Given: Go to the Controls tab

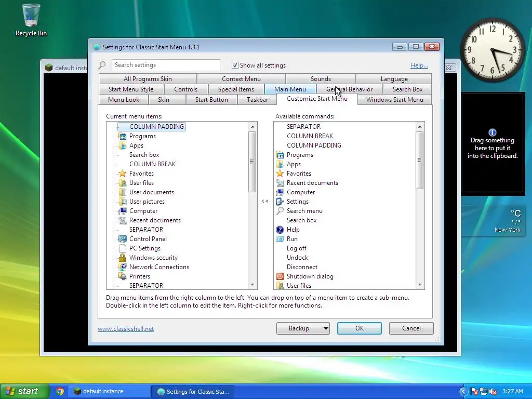Looking at the screenshot, I should click(x=185, y=89).
